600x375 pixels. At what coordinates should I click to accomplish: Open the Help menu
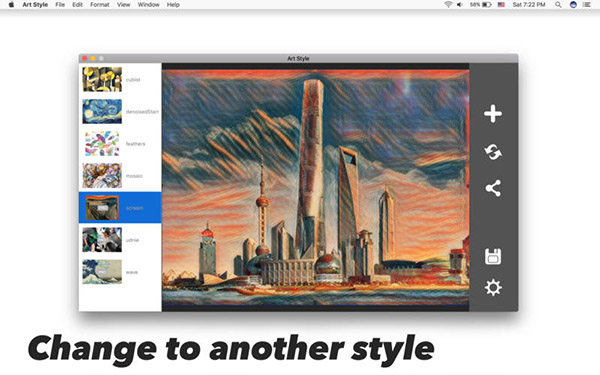pyautogui.click(x=173, y=5)
